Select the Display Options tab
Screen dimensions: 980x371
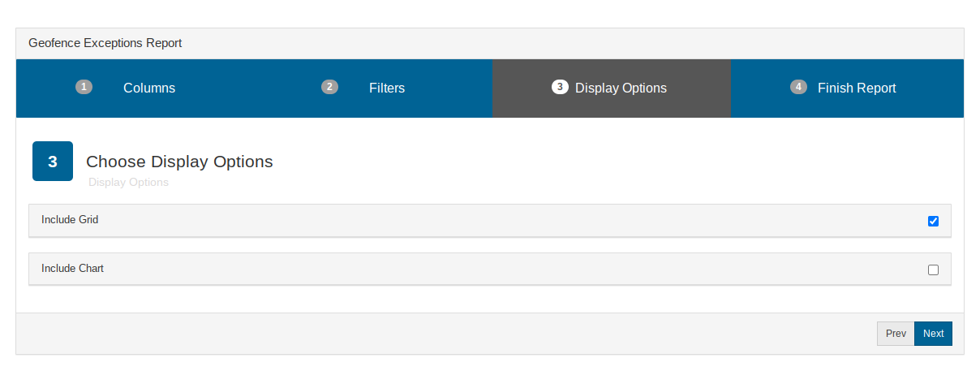[612, 88]
